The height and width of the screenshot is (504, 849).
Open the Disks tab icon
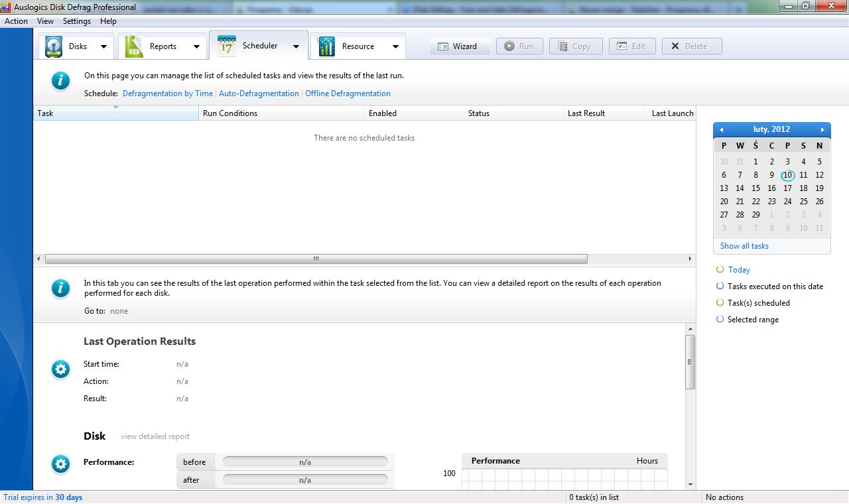point(54,46)
